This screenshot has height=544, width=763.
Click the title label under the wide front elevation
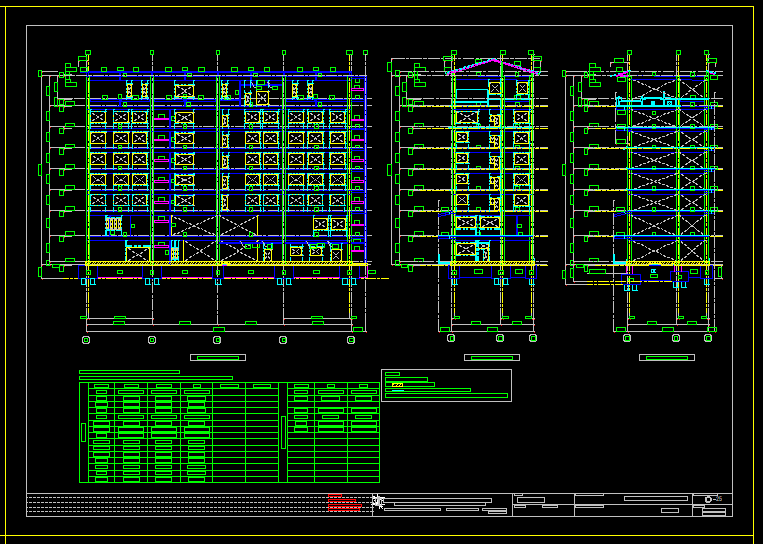click(218, 358)
